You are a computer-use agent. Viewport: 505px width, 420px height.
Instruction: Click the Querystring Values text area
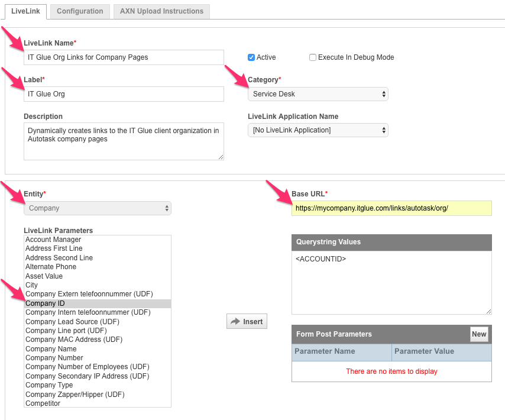391,283
